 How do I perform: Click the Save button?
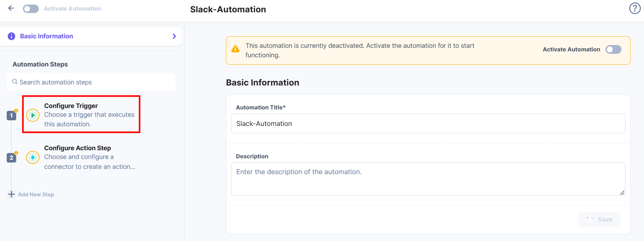(x=599, y=220)
